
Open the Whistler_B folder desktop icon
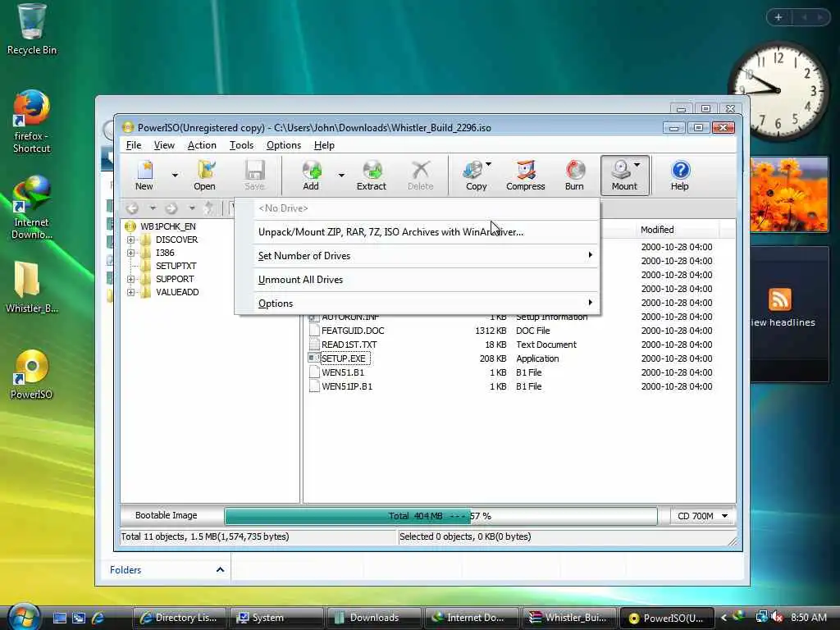[32, 287]
